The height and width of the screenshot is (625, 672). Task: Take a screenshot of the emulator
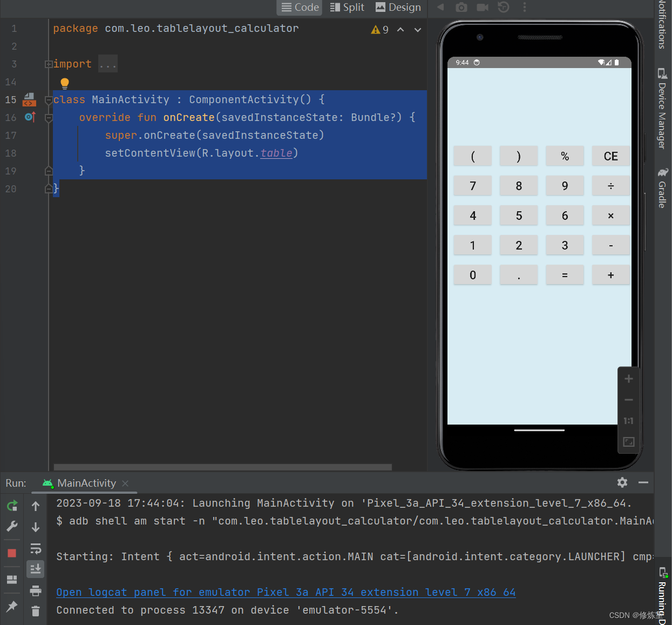pyautogui.click(x=461, y=8)
